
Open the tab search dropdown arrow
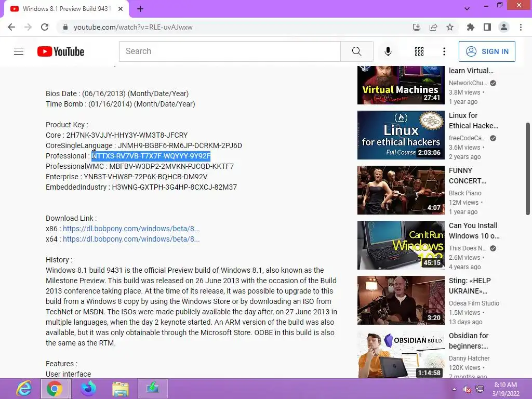(x=467, y=9)
